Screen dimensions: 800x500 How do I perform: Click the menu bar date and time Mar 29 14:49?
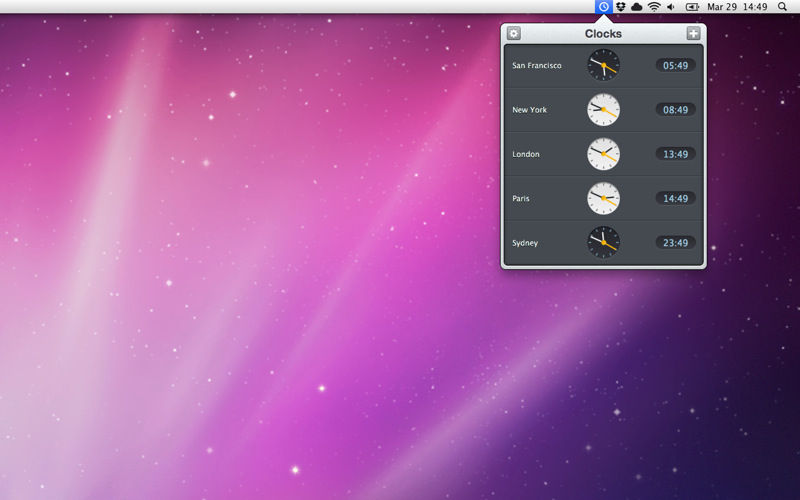coord(737,7)
